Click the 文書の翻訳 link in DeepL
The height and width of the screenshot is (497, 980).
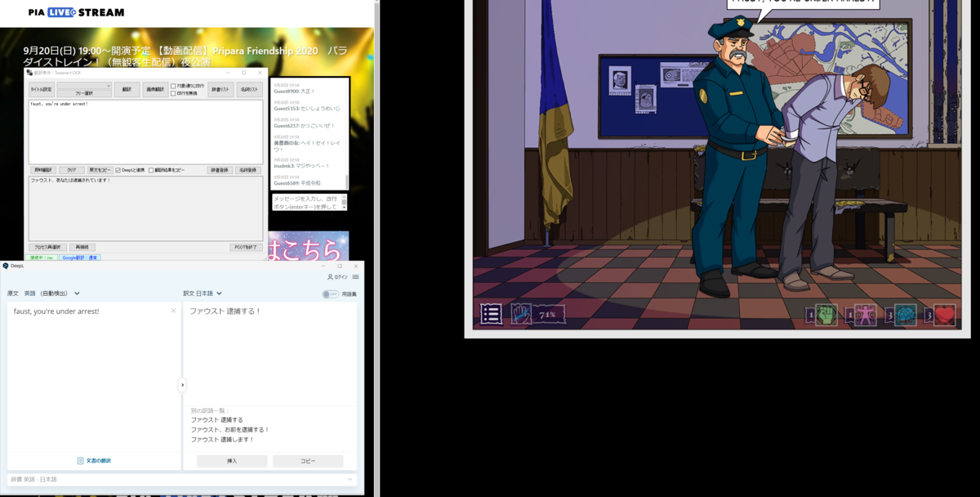tap(99, 461)
